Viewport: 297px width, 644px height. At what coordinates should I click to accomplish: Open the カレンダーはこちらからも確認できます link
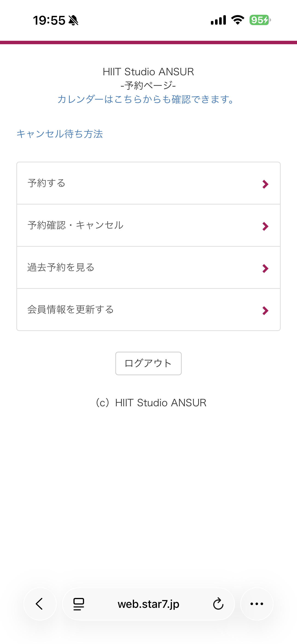click(x=146, y=99)
